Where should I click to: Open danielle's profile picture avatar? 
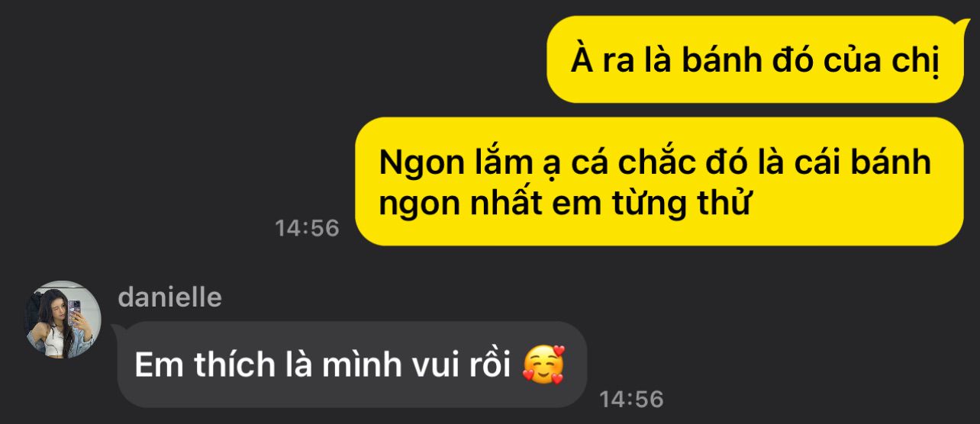click(63, 319)
